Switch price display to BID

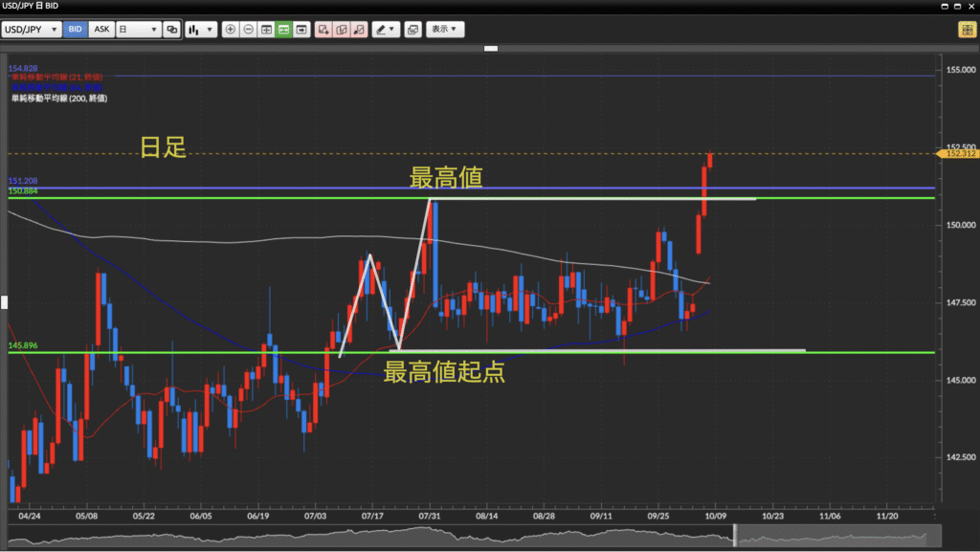coord(75,30)
